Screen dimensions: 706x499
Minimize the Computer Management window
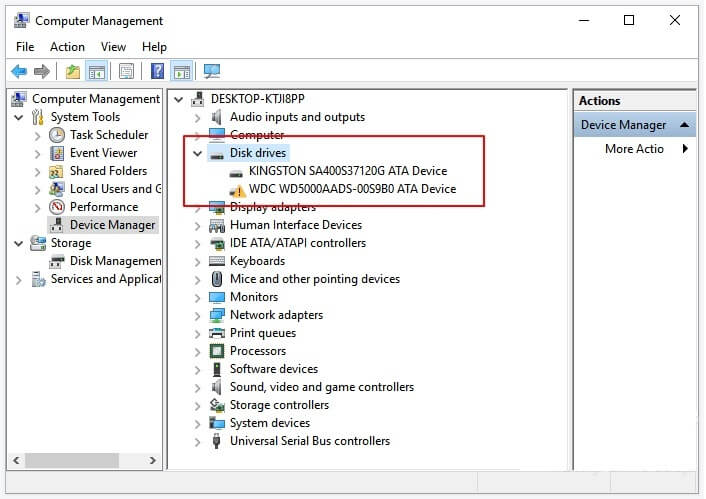coord(584,20)
